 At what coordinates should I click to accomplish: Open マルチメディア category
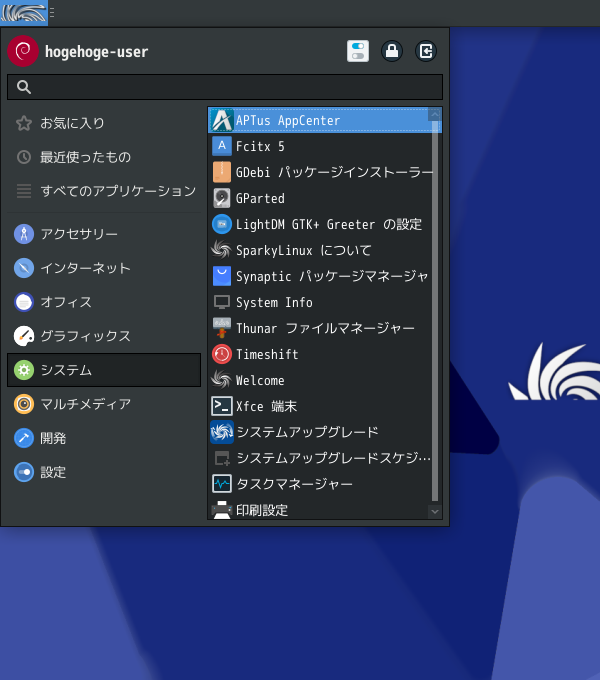[104, 404]
